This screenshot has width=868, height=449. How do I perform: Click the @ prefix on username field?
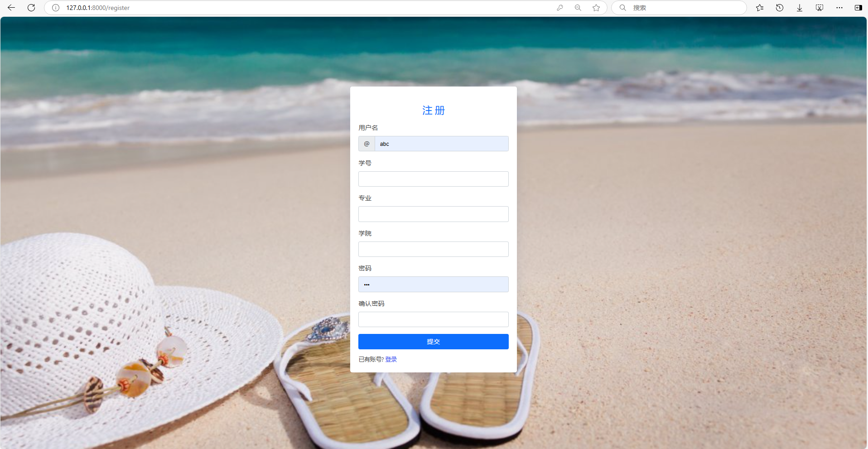click(x=366, y=144)
